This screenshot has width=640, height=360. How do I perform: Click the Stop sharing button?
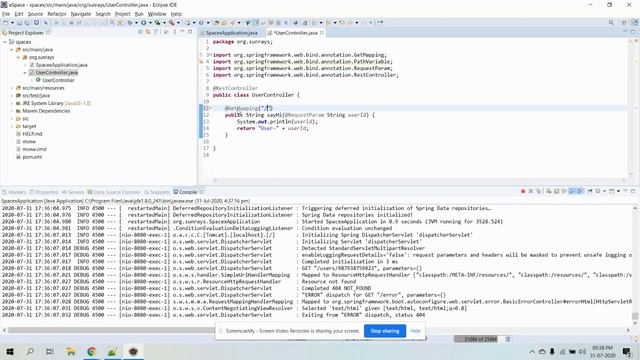click(385, 331)
